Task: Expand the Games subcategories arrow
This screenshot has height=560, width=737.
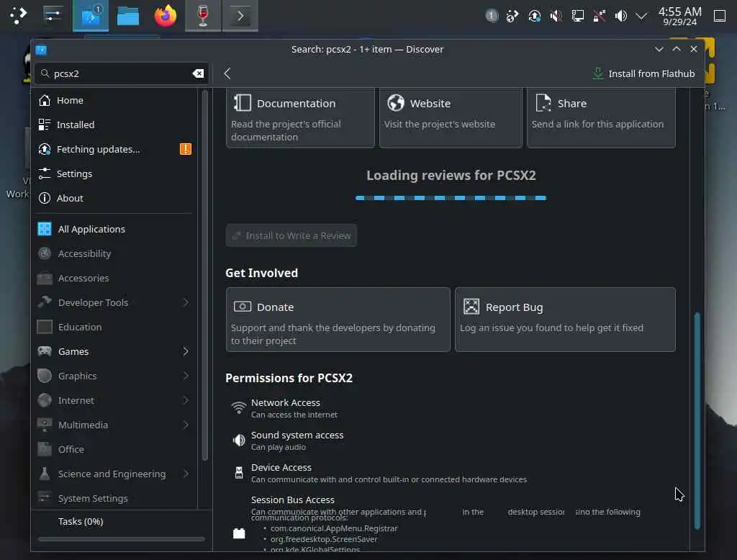Action: click(186, 351)
